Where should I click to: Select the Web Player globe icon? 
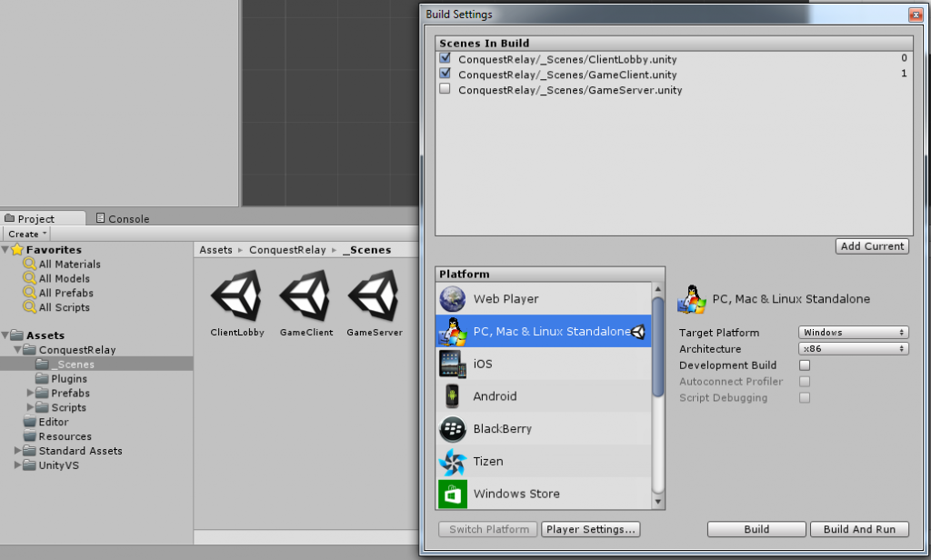(x=453, y=299)
